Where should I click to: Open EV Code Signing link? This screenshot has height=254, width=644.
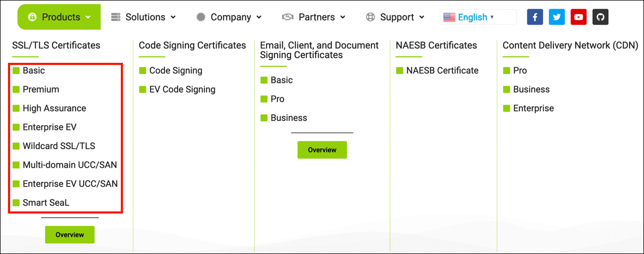click(x=182, y=89)
